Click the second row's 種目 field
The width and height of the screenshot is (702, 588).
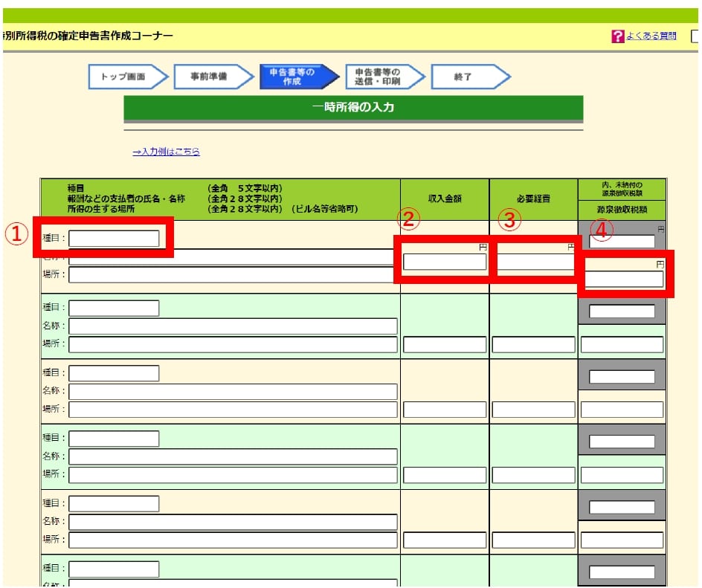coord(114,308)
